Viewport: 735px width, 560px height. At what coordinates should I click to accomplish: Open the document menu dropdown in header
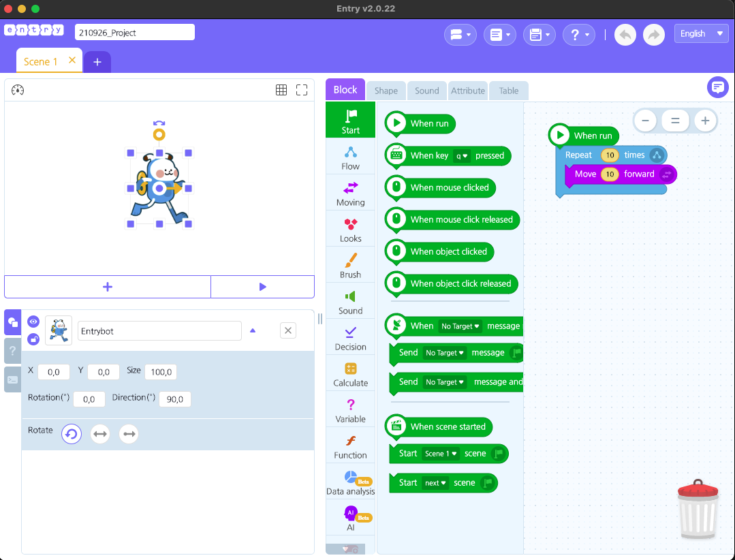[x=500, y=35]
